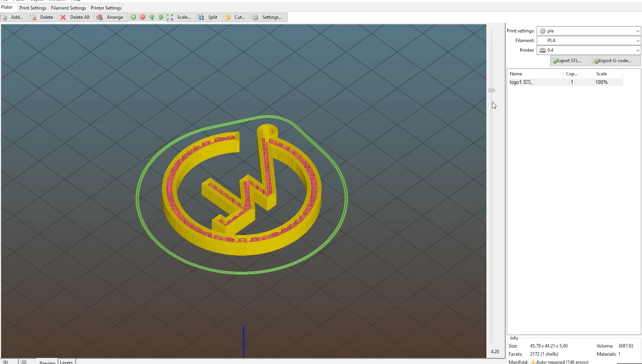Click the 4.20 layer height label
Viewport: 642px width, 364px height.
(495, 352)
